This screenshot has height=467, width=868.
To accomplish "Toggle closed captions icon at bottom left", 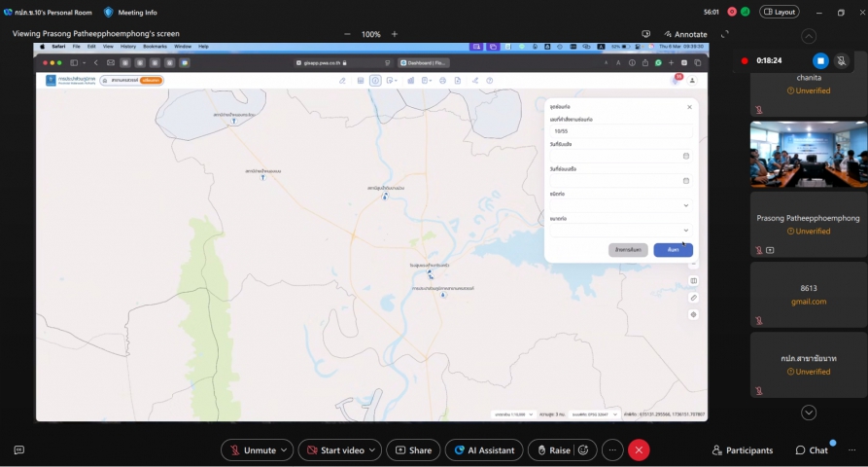I will [x=18, y=449].
